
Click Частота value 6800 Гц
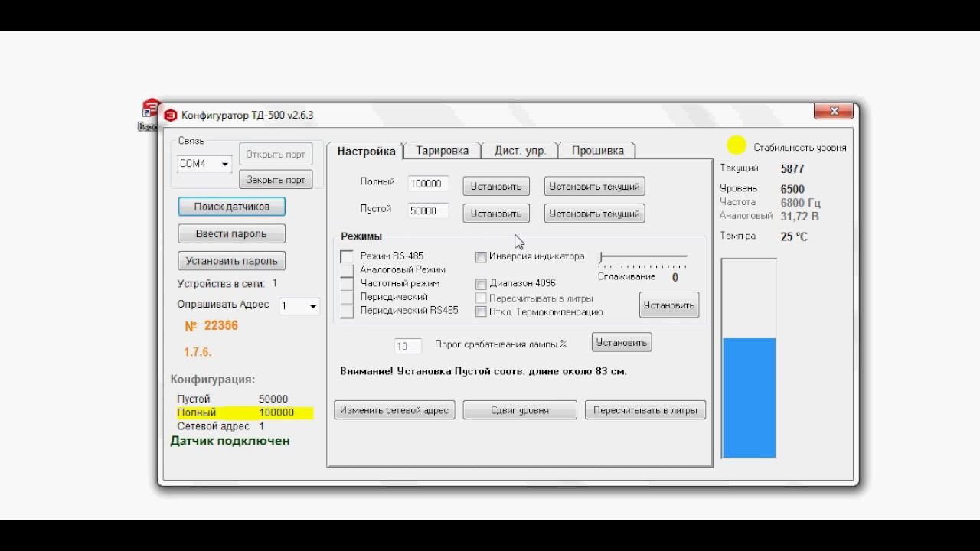800,203
